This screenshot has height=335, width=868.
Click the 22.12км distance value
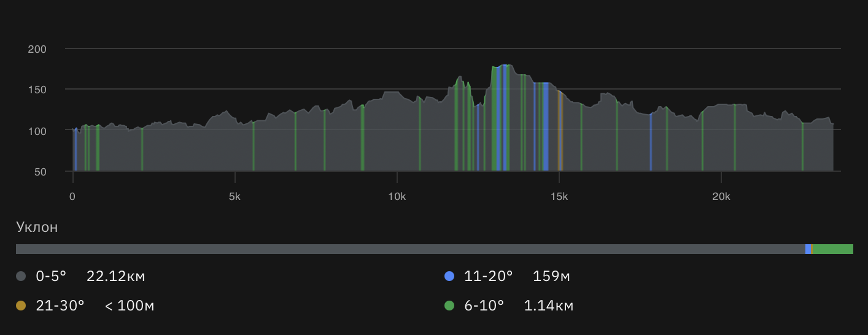(x=116, y=277)
